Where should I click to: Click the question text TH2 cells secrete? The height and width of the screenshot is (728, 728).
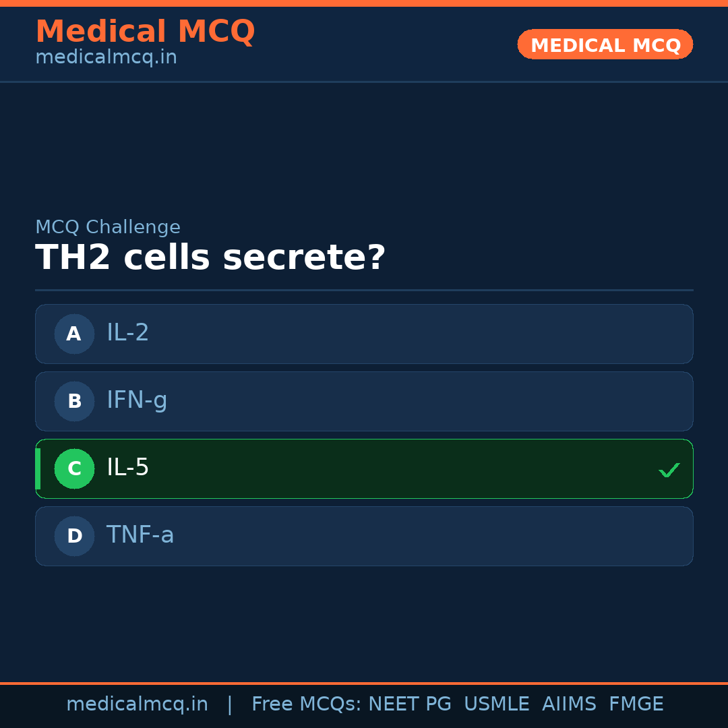210,258
